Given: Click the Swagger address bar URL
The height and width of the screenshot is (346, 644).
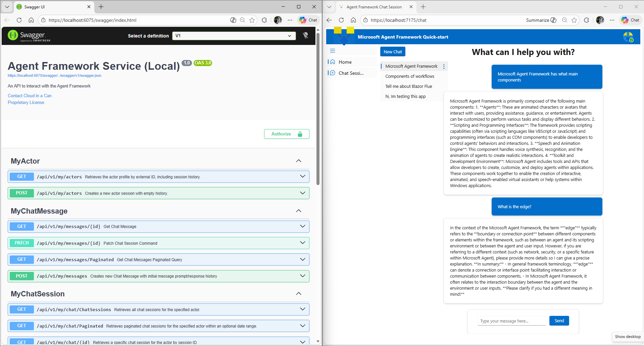Looking at the screenshot, I should [x=93, y=20].
